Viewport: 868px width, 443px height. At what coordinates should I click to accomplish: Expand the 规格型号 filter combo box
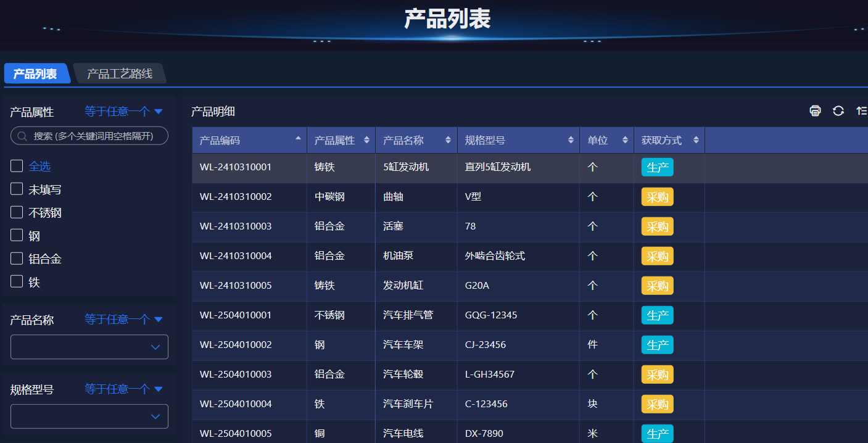(x=89, y=416)
